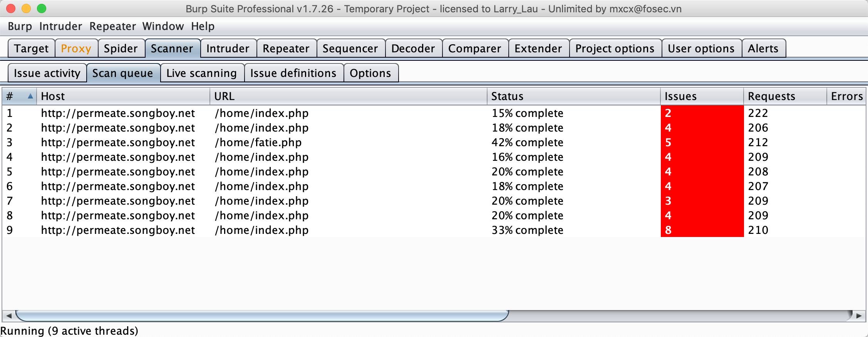Click the green zoom window button

click(42, 8)
